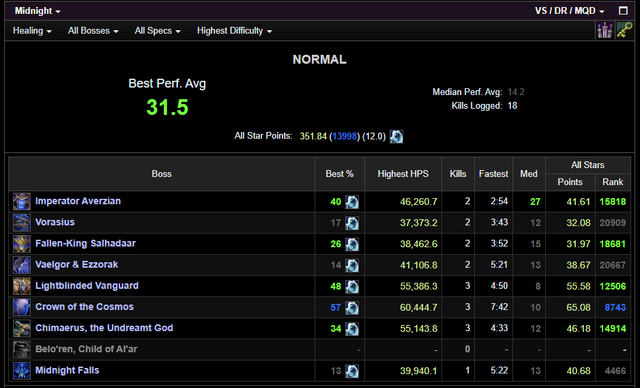Click the Best % column header
Viewport: 640px width, 388px height.
pyautogui.click(x=340, y=174)
